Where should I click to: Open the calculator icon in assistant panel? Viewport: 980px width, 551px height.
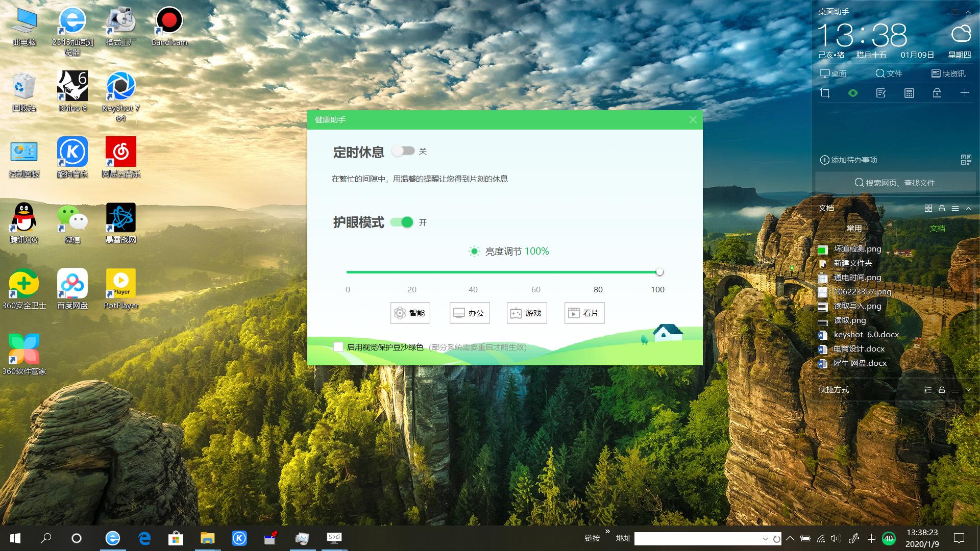[x=909, y=93]
